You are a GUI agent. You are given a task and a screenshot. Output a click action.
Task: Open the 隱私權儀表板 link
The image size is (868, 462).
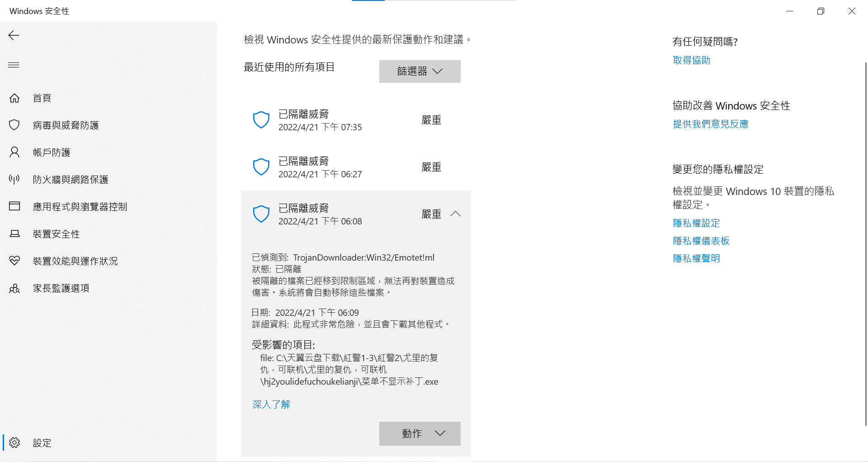coord(701,241)
